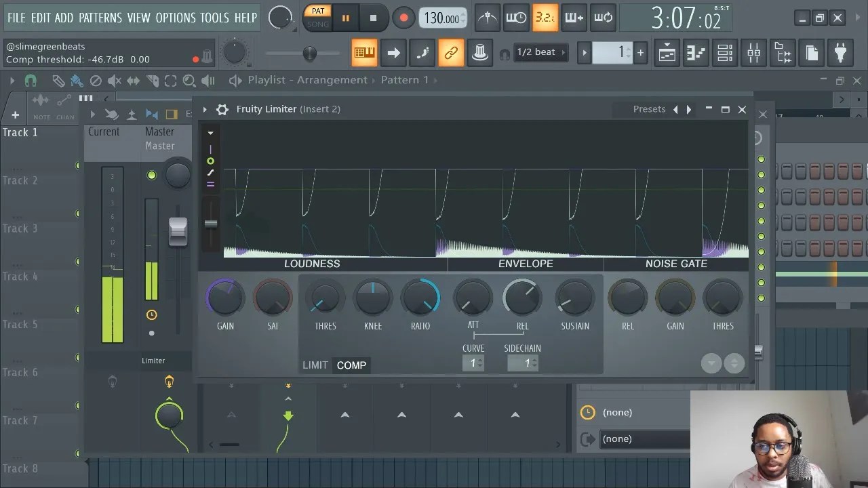The image size is (868, 488).
Task: Select the playlist Select tool
Action: coord(170,81)
